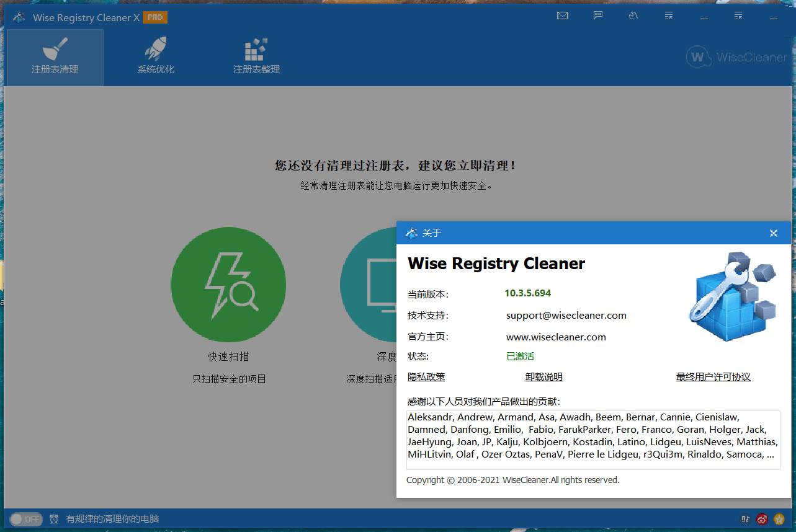Click the alarm clock icon in the status bar
The image size is (796, 532).
[51, 519]
